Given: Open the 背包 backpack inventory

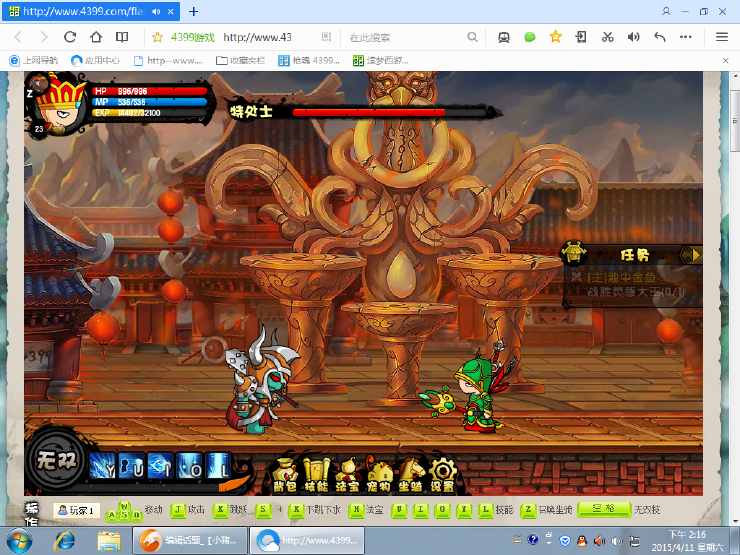Looking at the screenshot, I should (284, 474).
